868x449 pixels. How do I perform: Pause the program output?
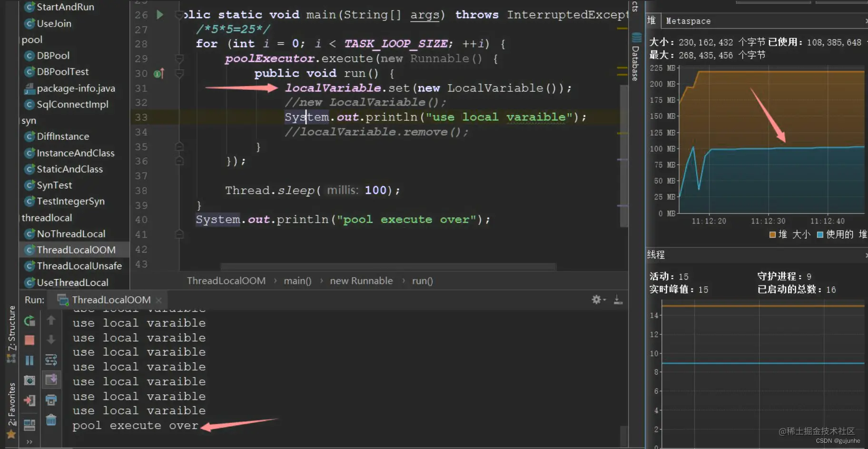(x=30, y=361)
